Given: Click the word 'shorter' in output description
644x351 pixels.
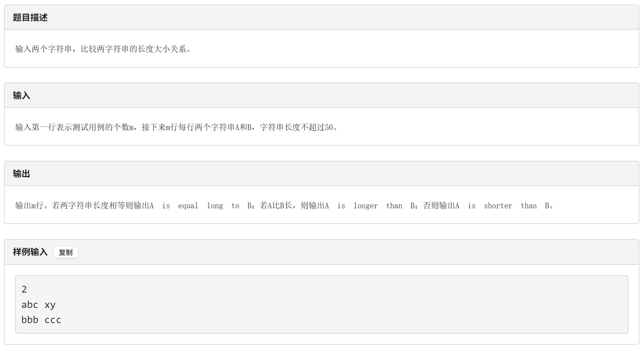Looking at the screenshot, I should point(498,206).
